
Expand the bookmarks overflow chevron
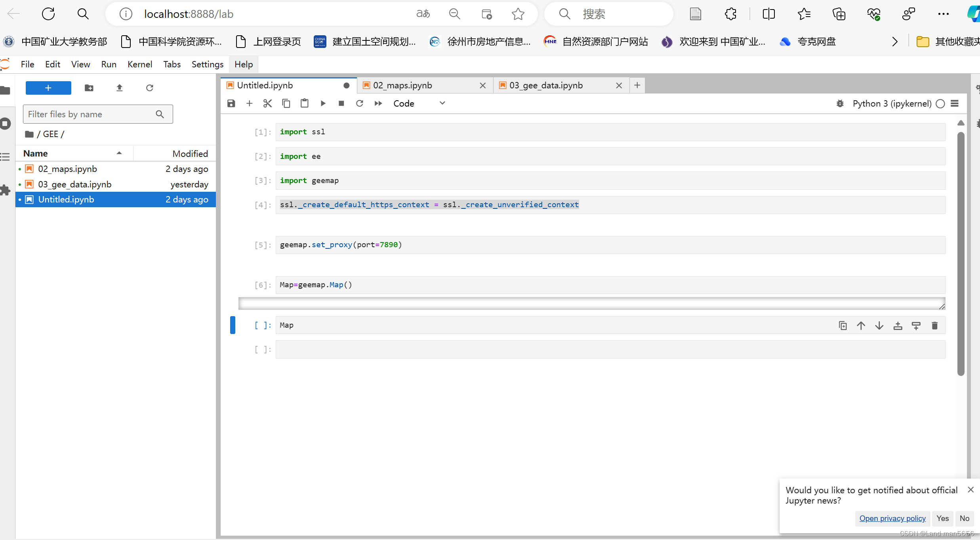895,42
